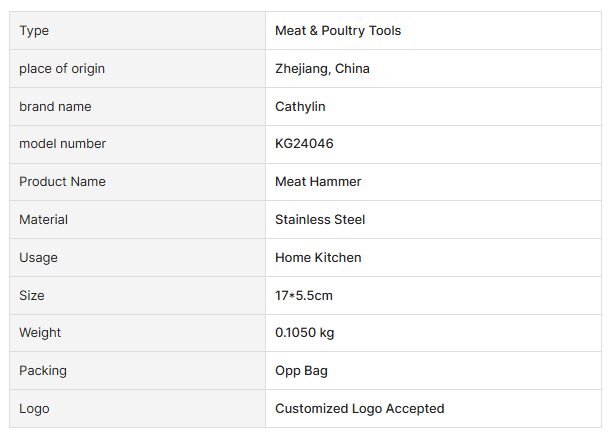Image resolution: width=611 pixels, height=437 pixels.
Task: Select the 'Meat Hammer' product name
Action: 318,182
